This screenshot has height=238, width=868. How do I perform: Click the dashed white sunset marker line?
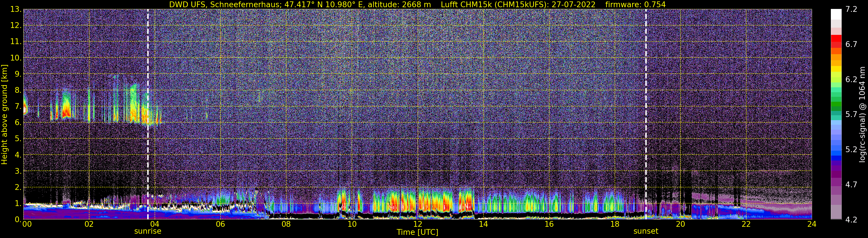[x=646, y=114]
